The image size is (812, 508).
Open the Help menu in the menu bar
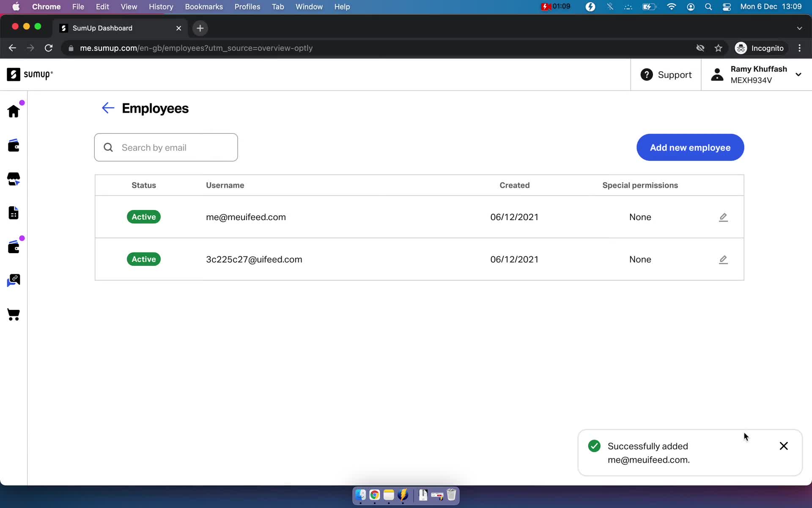pyautogui.click(x=342, y=6)
